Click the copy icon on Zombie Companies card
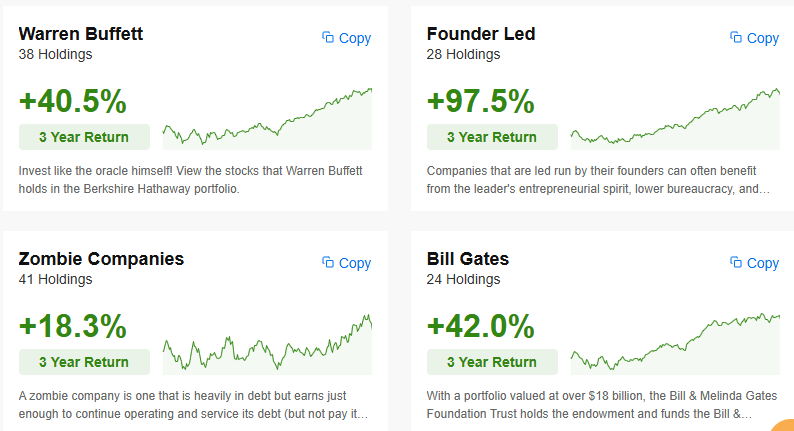Image resolution: width=794 pixels, height=431 pixels. (x=328, y=262)
